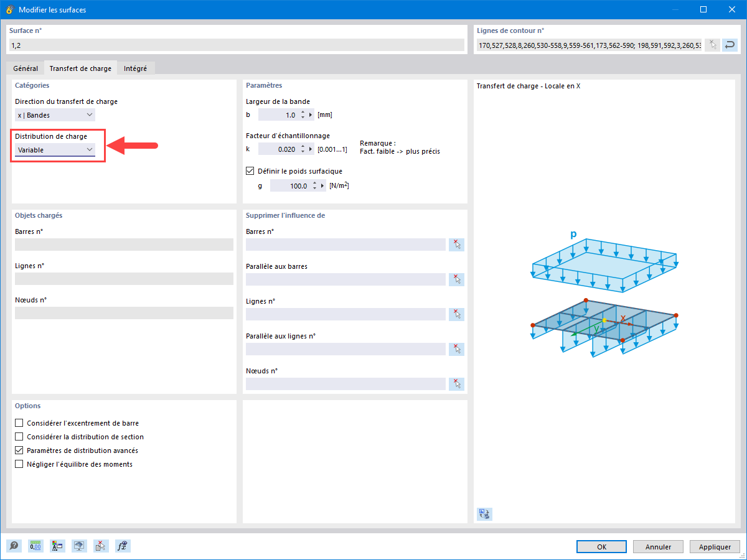
Task: Open the fx formula view icon
Action: click(x=123, y=546)
